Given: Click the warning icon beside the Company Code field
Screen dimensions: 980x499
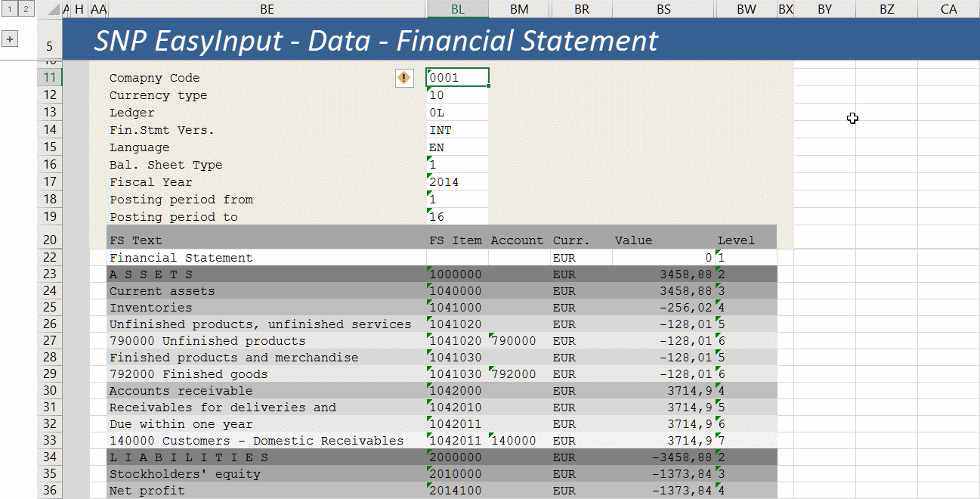Looking at the screenshot, I should [404, 78].
